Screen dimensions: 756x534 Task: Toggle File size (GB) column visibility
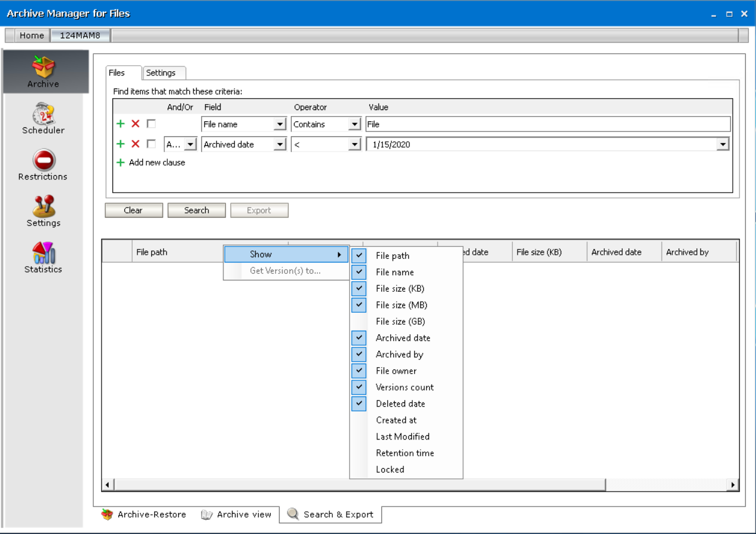pos(400,321)
